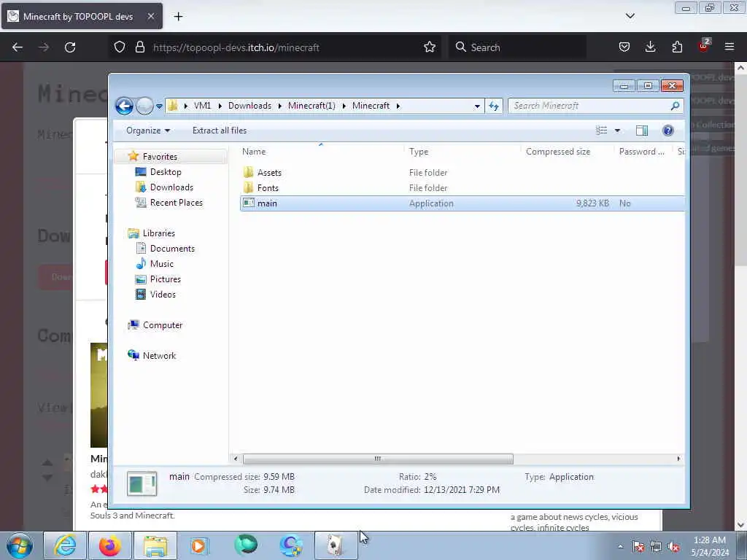Open the Firefox application menu

pyautogui.click(x=729, y=47)
